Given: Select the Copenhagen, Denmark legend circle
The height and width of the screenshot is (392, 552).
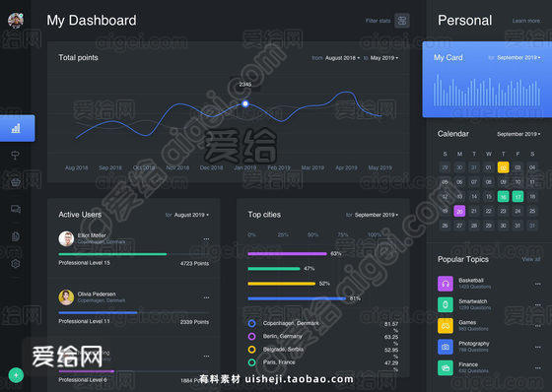Looking at the screenshot, I should click(251, 323).
